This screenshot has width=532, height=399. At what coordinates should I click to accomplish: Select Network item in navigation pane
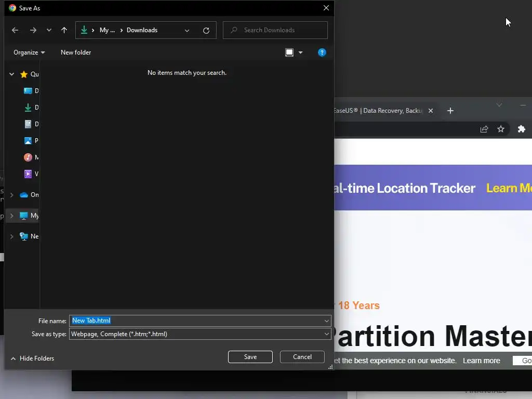[29, 236]
